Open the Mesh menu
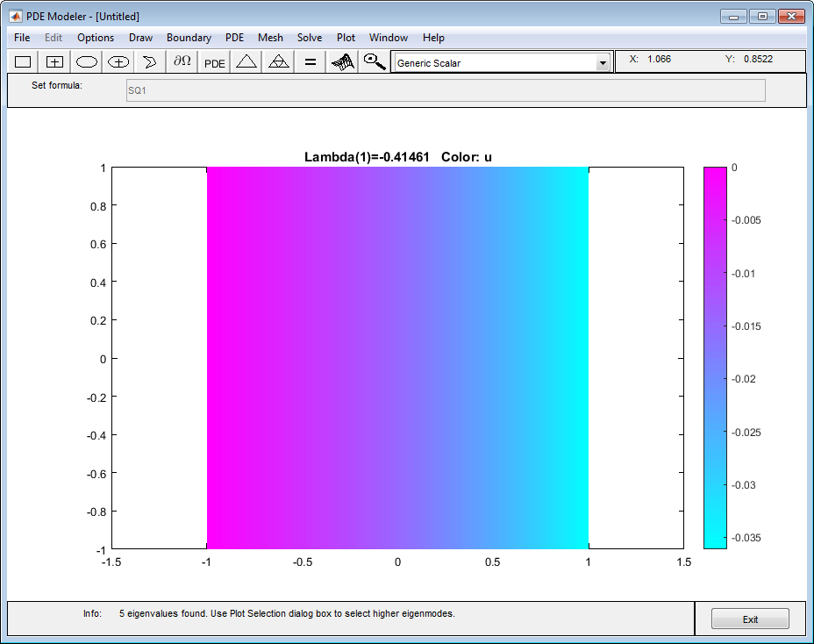This screenshot has width=814, height=644. click(x=270, y=38)
